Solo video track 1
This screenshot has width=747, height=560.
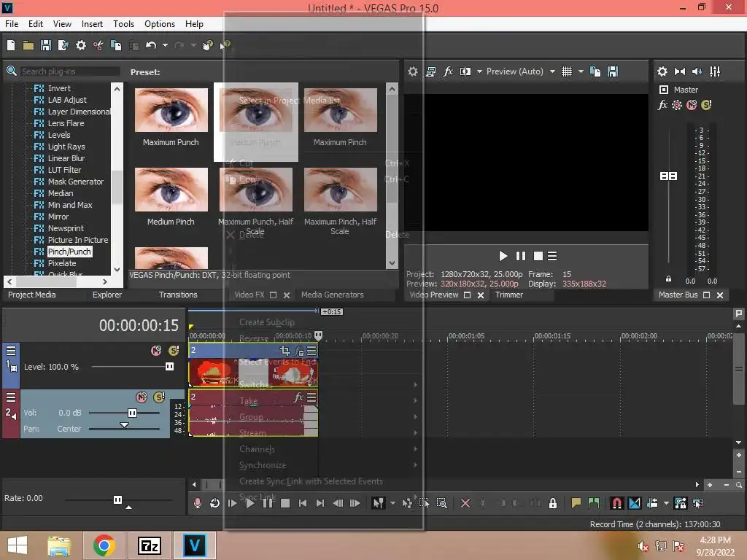(x=174, y=351)
